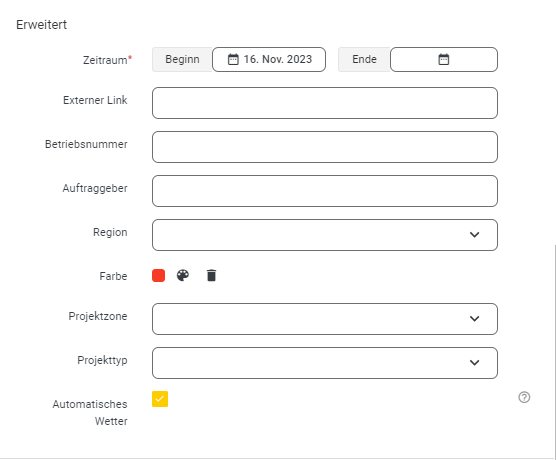Image resolution: width=556 pixels, height=460 pixels.
Task: Click the Projekttyp chevron arrow
Action: click(474, 363)
